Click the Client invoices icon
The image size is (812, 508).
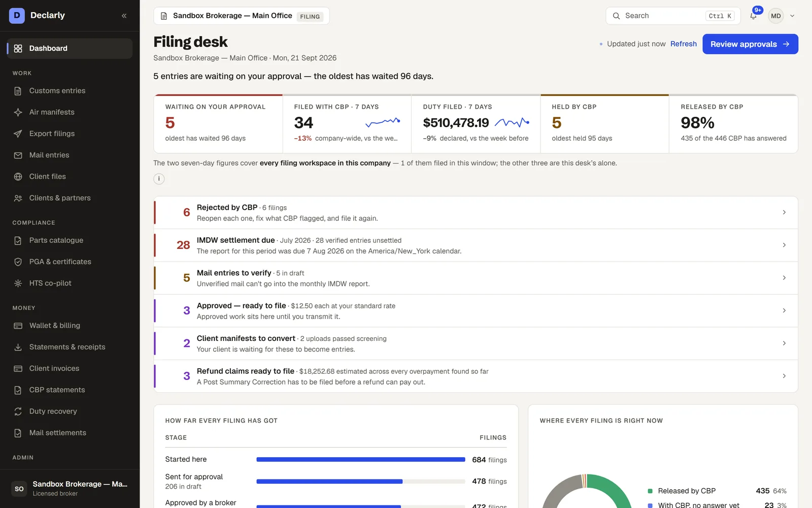point(18,368)
